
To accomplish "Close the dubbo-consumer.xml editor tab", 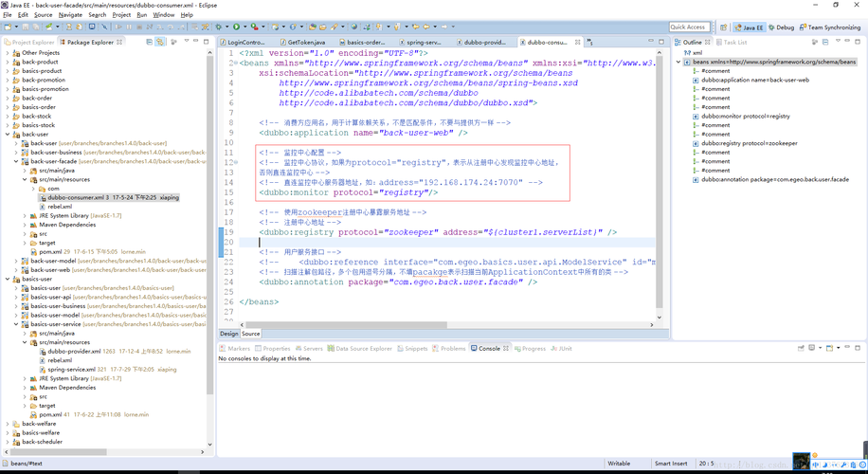I will pyautogui.click(x=577, y=42).
